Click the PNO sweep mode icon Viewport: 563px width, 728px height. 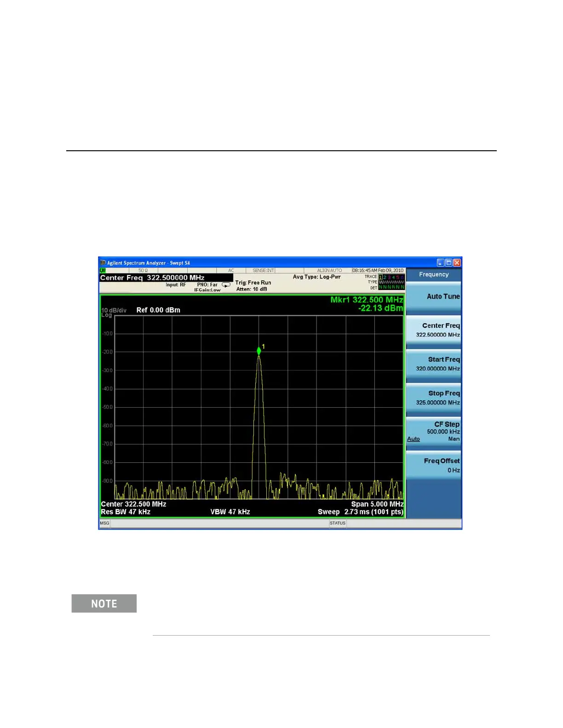[226, 285]
